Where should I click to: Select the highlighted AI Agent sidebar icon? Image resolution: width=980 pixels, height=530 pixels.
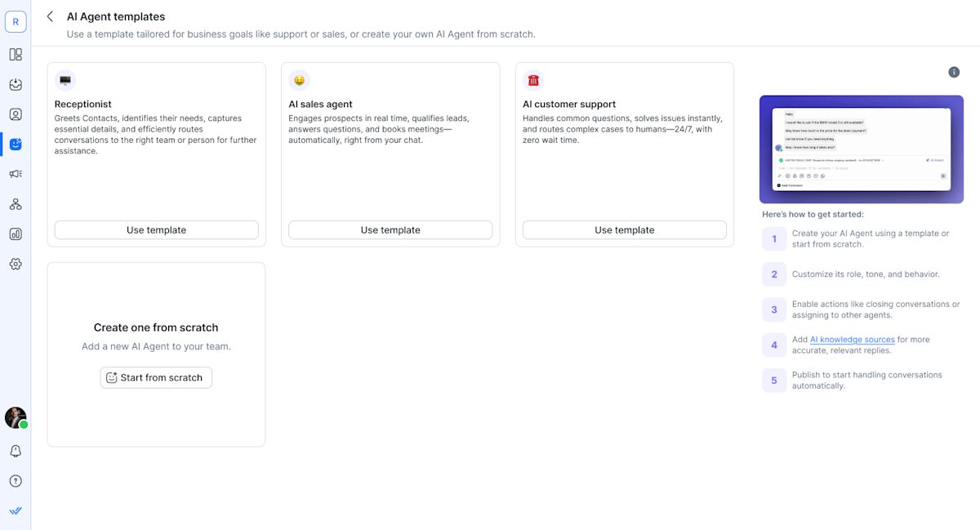click(x=16, y=144)
